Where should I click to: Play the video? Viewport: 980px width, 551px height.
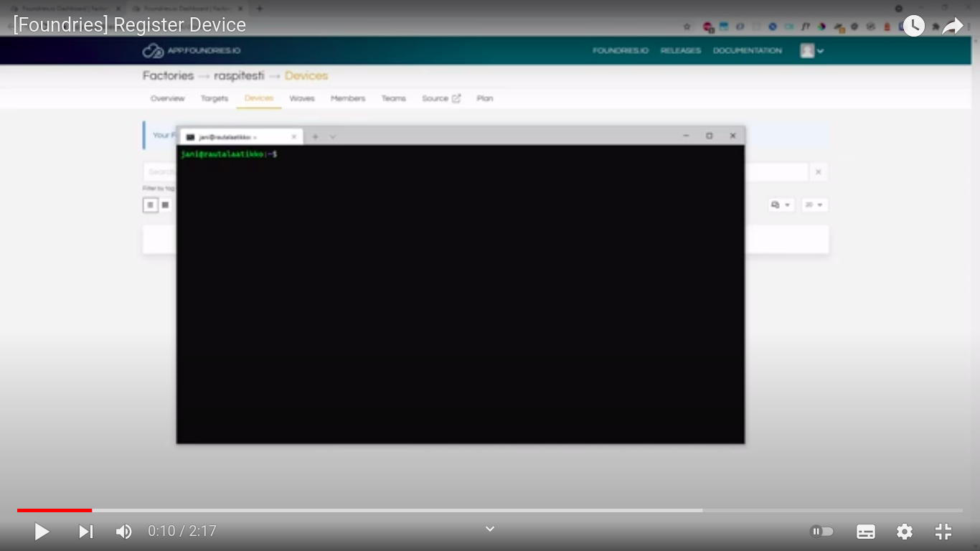coord(42,532)
